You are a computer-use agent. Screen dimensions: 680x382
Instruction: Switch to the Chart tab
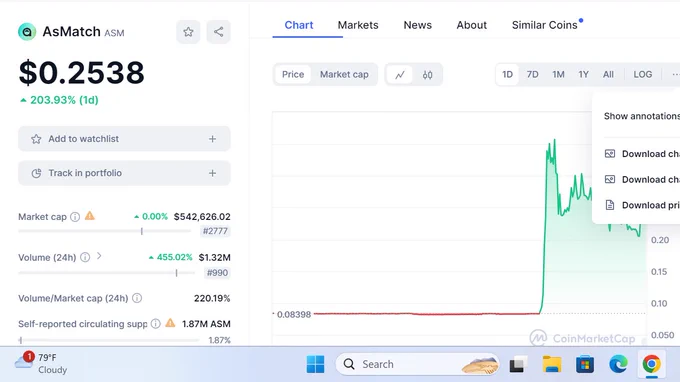click(x=299, y=25)
